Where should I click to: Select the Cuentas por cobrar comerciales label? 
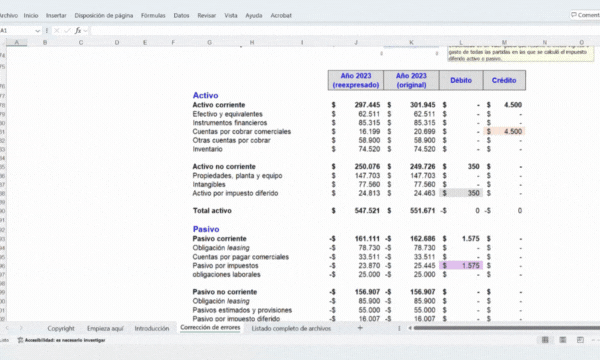241,132
